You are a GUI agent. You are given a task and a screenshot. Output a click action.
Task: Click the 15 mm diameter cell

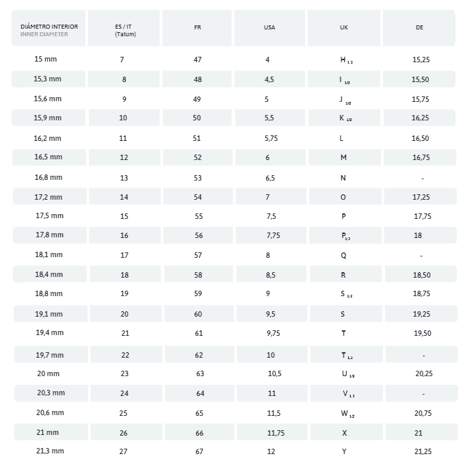coord(45,59)
